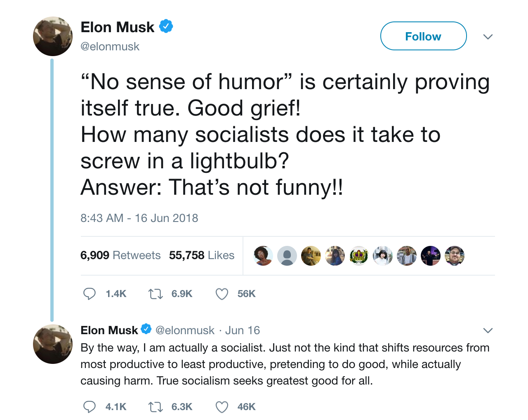Retweet the lightbulb joke tweet

click(x=156, y=294)
